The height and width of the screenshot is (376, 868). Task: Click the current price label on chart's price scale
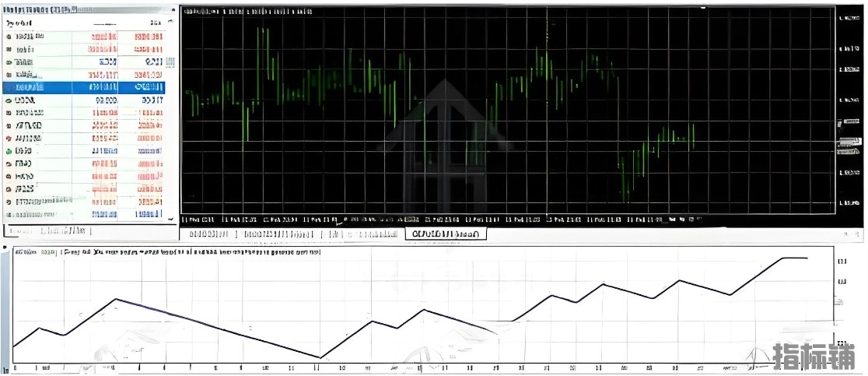(850, 142)
